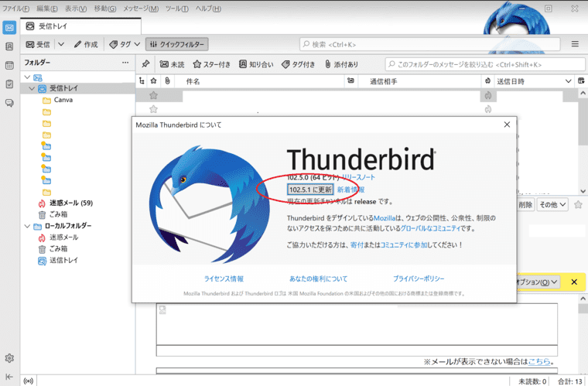Open 編集(E) menu
Viewport: 588px width, 386px height.
(47, 9)
